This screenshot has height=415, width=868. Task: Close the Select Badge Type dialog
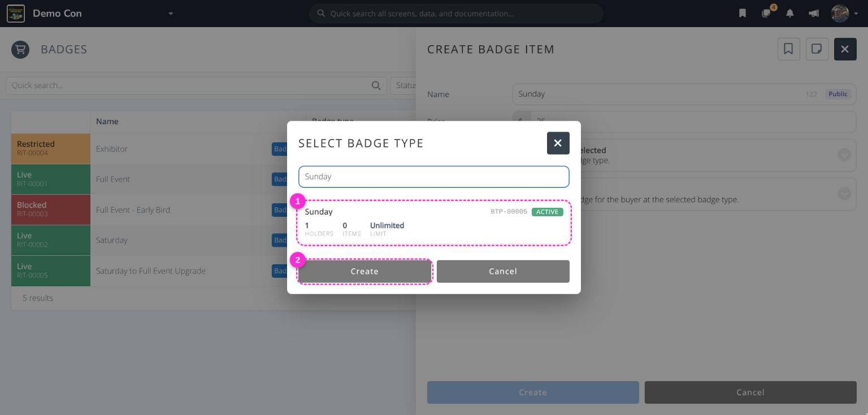coord(558,143)
